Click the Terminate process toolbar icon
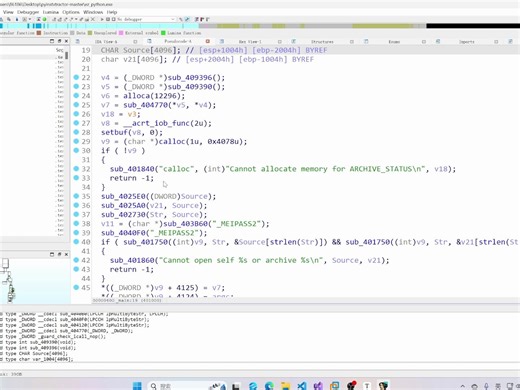 click(x=113, y=19)
